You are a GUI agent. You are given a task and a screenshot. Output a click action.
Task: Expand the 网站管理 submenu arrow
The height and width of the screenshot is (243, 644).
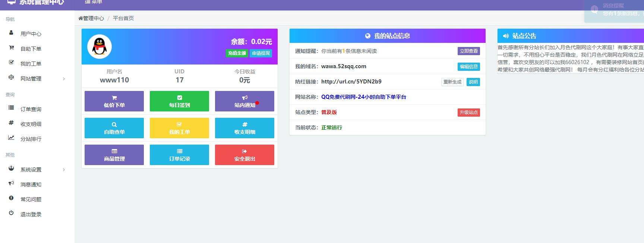click(x=64, y=79)
